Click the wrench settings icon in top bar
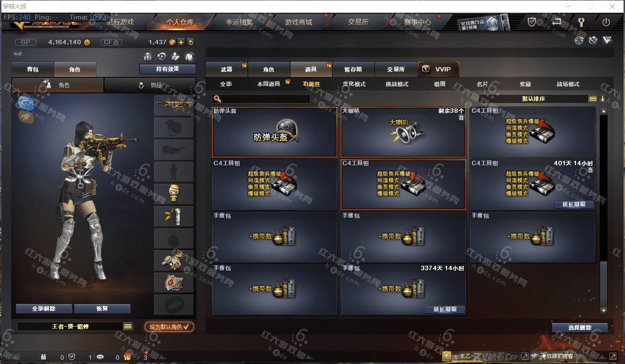This screenshot has width=625, height=364. click(x=580, y=22)
